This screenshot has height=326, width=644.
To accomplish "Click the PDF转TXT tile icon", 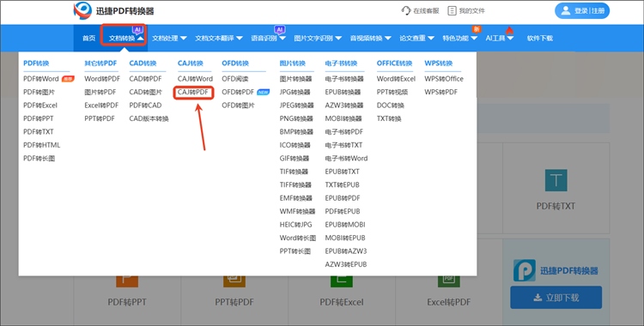I will pyautogui.click(x=556, y=180).
